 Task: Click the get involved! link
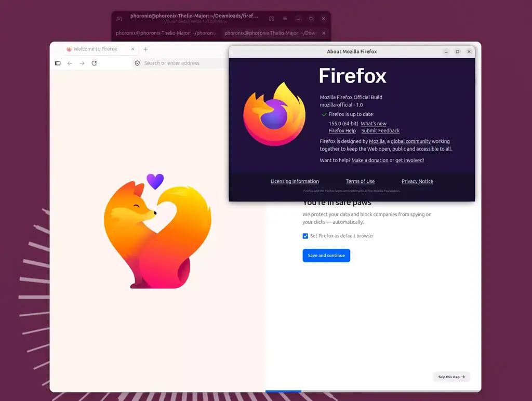[x=409, y=160]
